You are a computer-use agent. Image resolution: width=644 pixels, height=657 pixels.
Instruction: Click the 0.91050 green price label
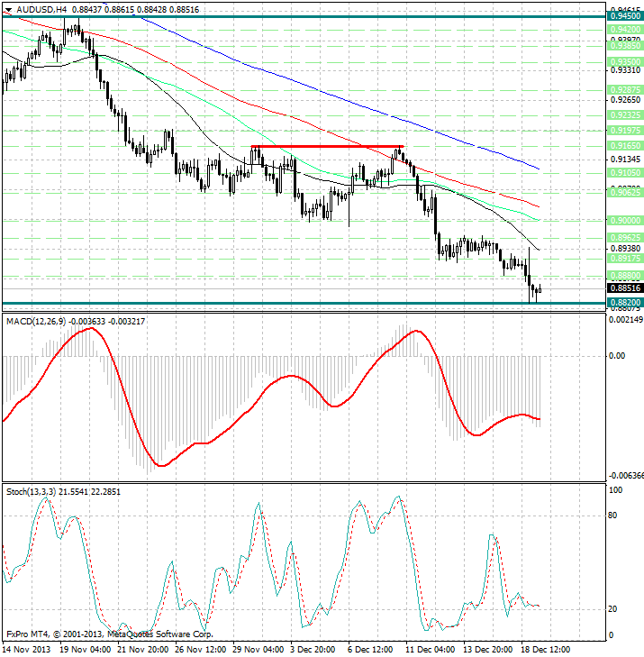pos(624,172)
